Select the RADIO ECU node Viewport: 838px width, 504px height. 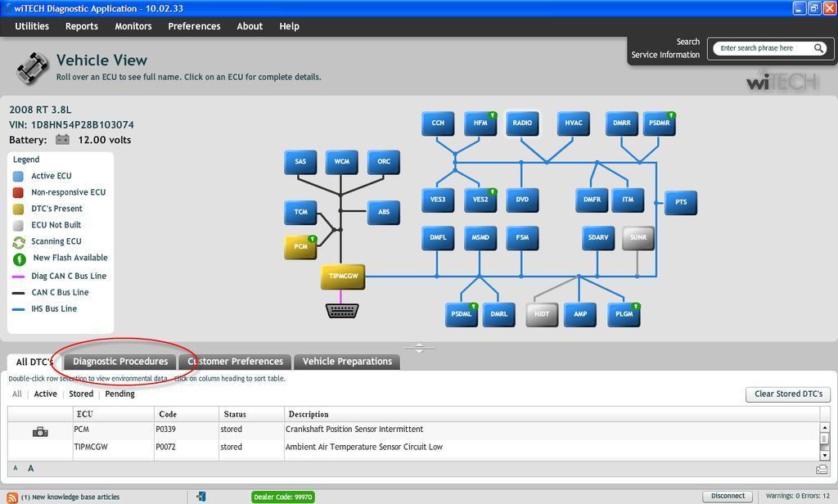pos(522,124)
